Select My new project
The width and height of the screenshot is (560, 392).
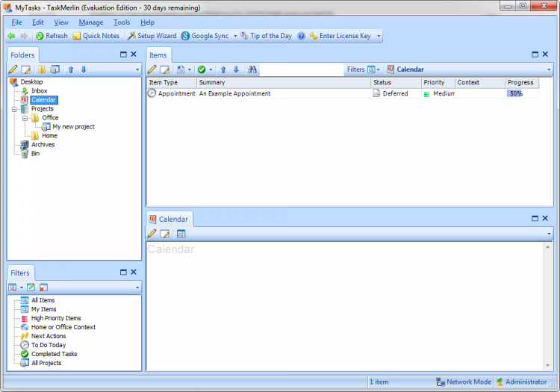pos(73,127)
